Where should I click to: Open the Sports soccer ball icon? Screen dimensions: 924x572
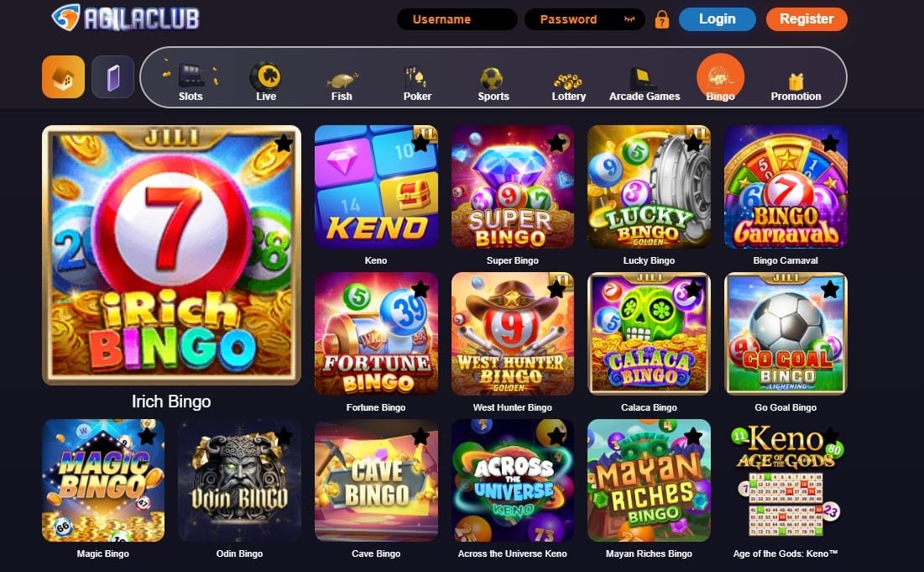[492, 78]
